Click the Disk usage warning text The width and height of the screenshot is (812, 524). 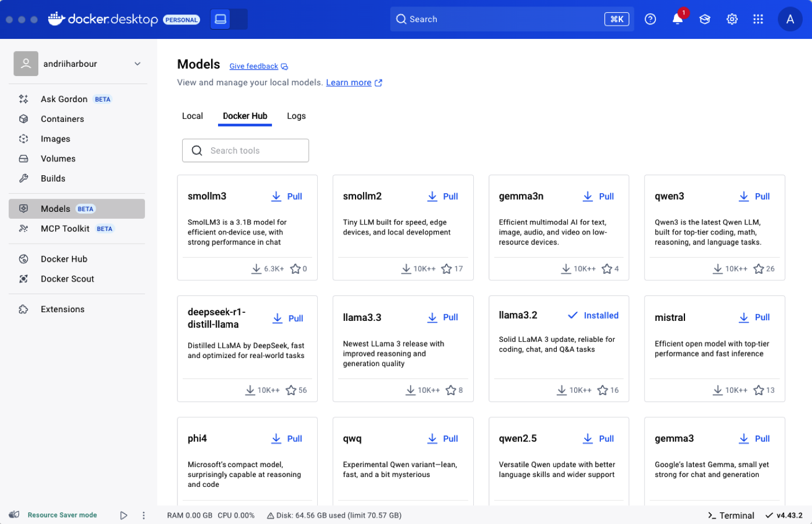click(334, 515)
